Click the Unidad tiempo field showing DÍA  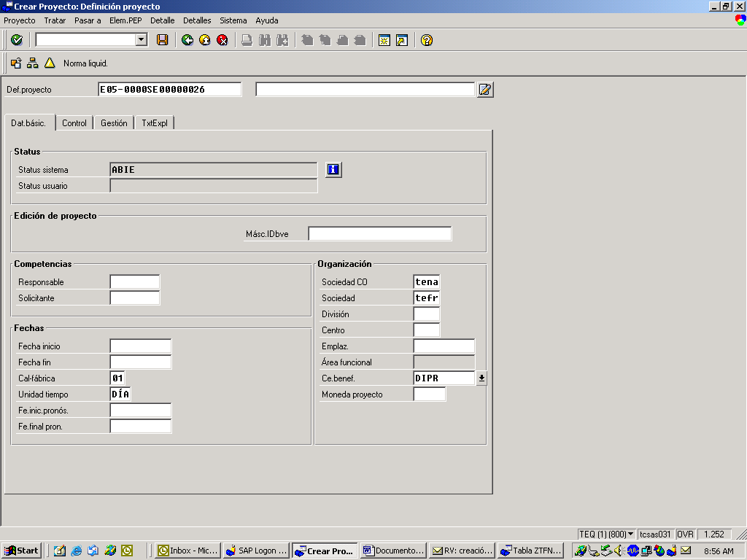point(120,394)
